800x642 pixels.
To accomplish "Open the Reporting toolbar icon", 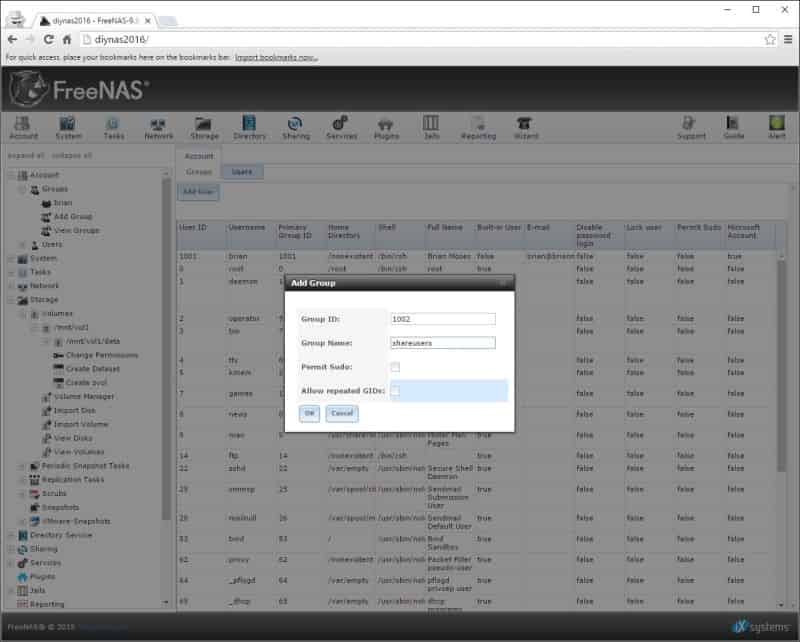I will (x=478, y=128).
